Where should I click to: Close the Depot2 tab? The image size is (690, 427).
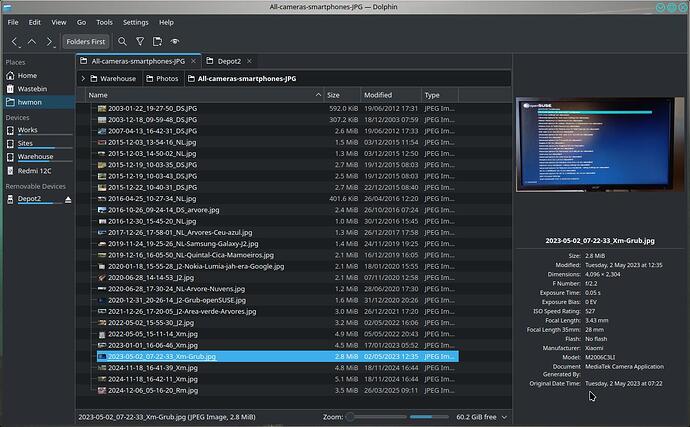click(247, 61)
